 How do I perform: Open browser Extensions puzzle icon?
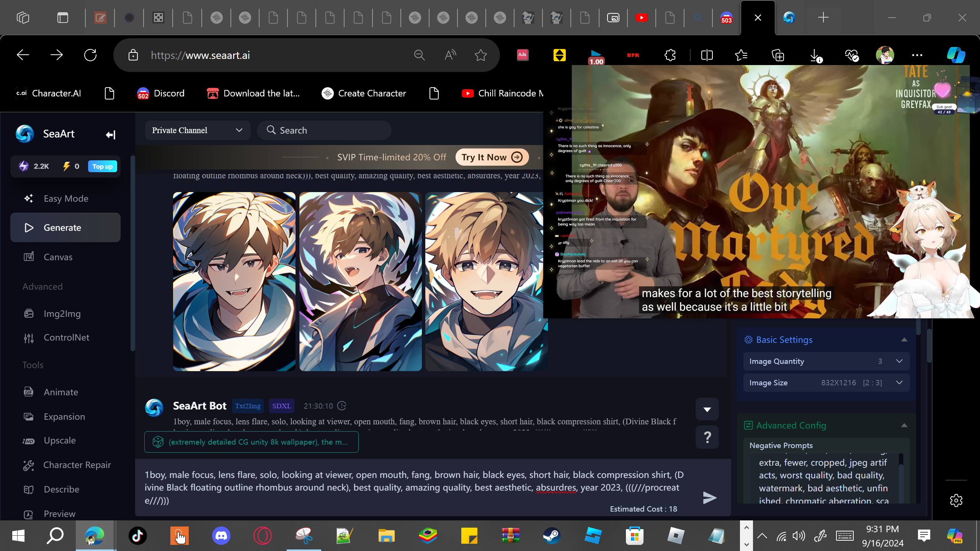670,55
